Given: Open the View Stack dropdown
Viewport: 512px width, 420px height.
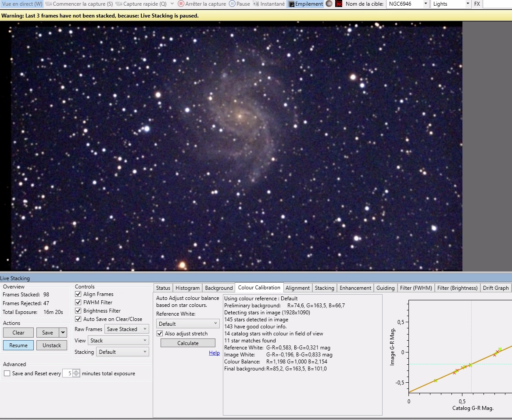Looking at the screenshot, I should pyautogui.click(x=118, y=340).
